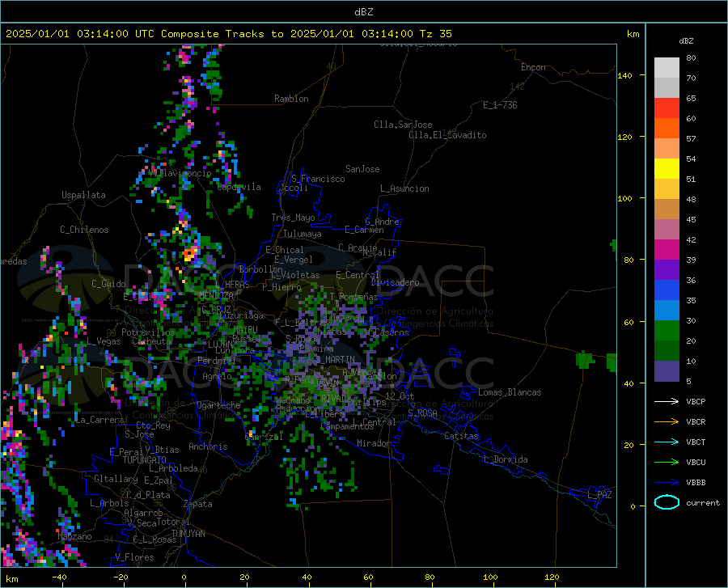
Task: Click the 'C_Chilenos' place label
Action: tap(84, 230)
